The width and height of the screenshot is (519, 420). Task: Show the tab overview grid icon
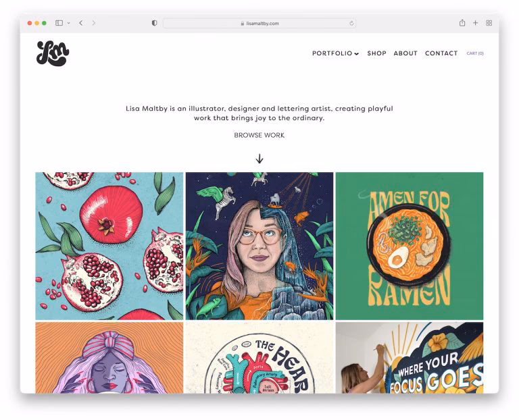[x=489, y=23]
